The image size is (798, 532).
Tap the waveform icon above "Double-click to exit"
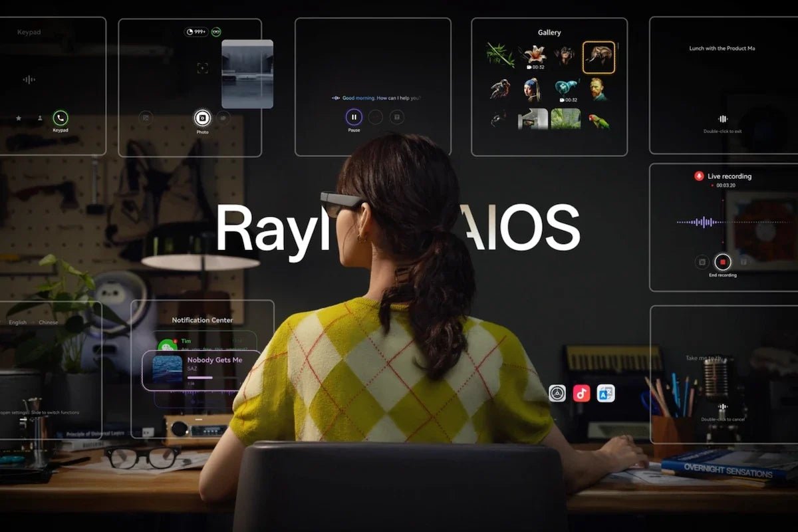723,119
